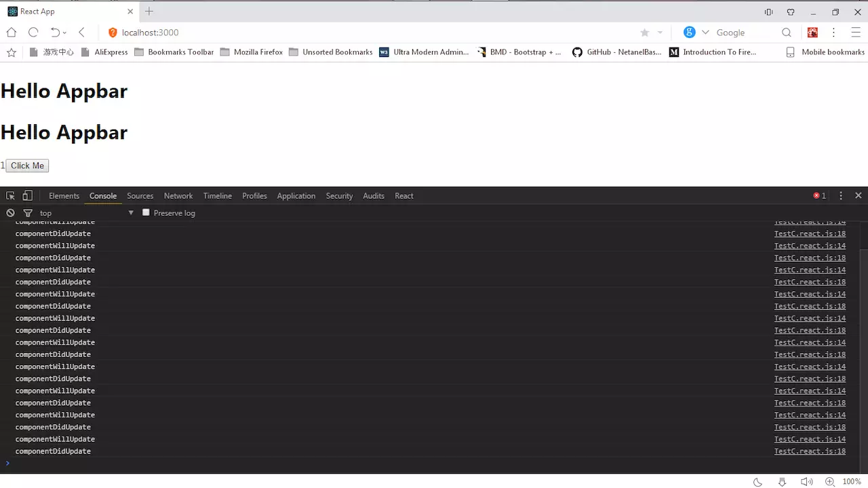Click the home icon in the toolbar
868x488 pixels.
pyautogui.click(x=11, y=32)
